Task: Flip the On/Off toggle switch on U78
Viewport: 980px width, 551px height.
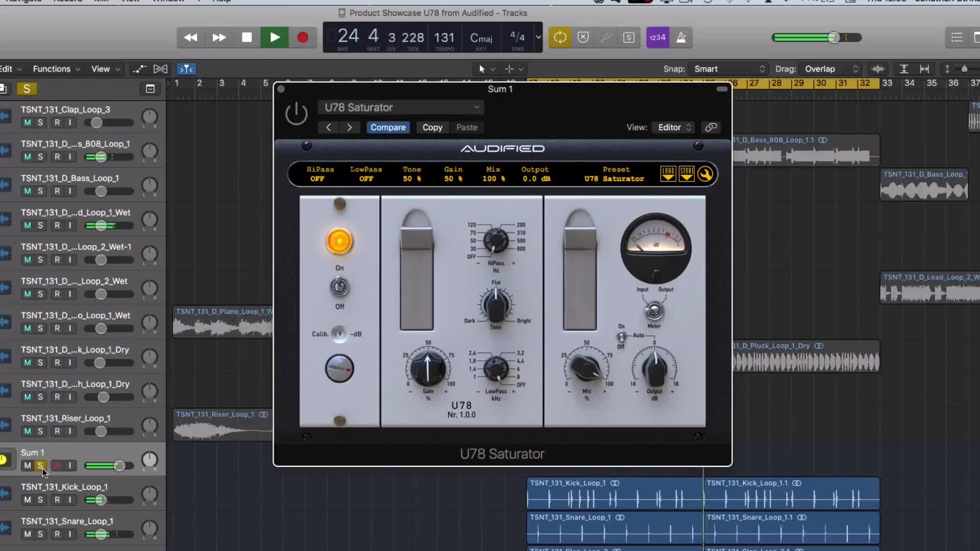Action: coord(339,287)
